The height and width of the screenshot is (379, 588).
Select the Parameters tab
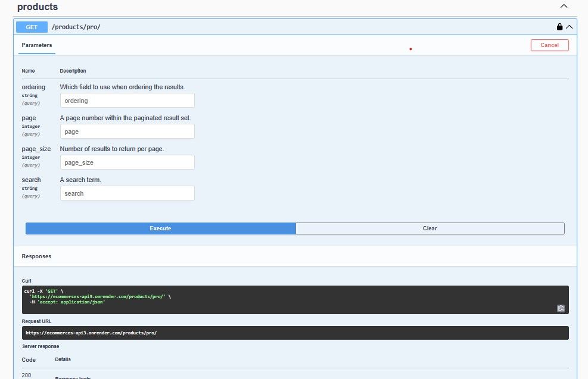37,45
